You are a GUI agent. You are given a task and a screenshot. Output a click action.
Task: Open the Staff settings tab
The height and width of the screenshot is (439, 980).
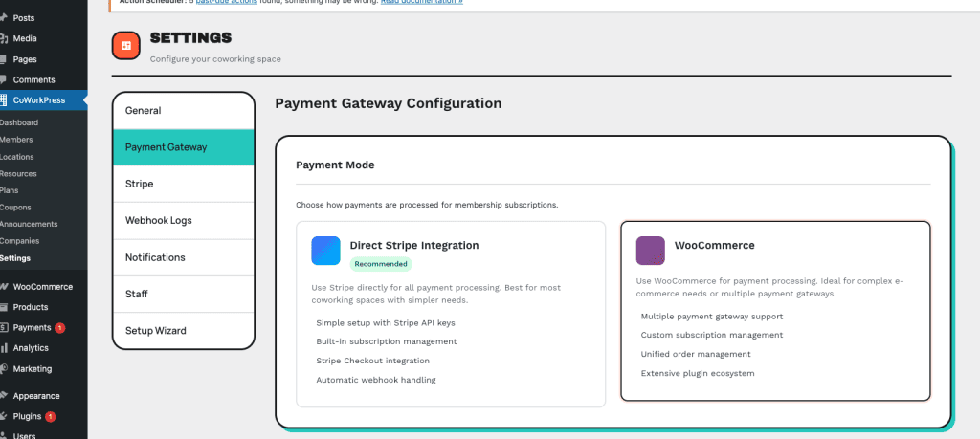tap(184, 295)
